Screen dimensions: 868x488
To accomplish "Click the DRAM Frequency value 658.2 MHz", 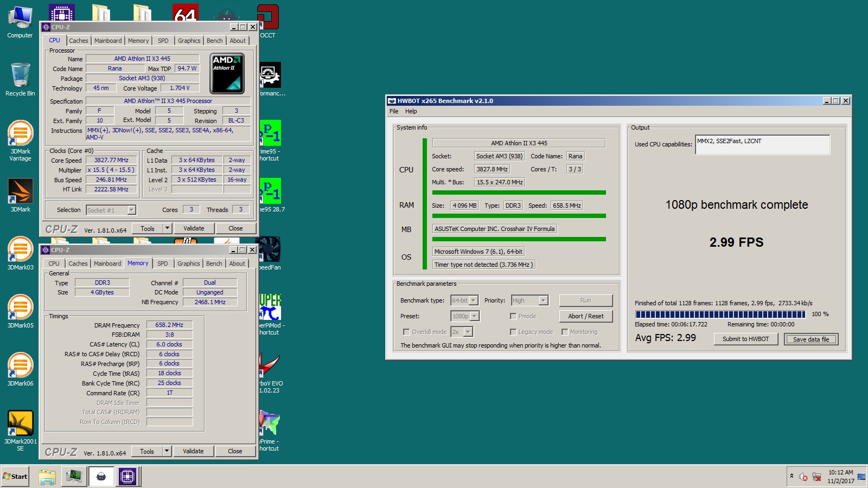I will (169, 325).
